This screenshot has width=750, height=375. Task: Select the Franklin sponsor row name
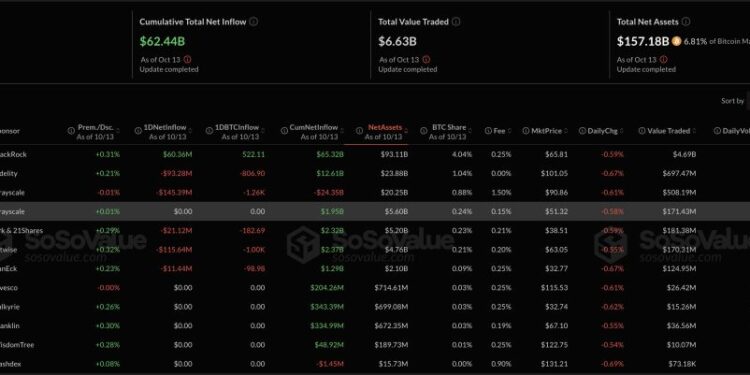click(x=10, y=326)
